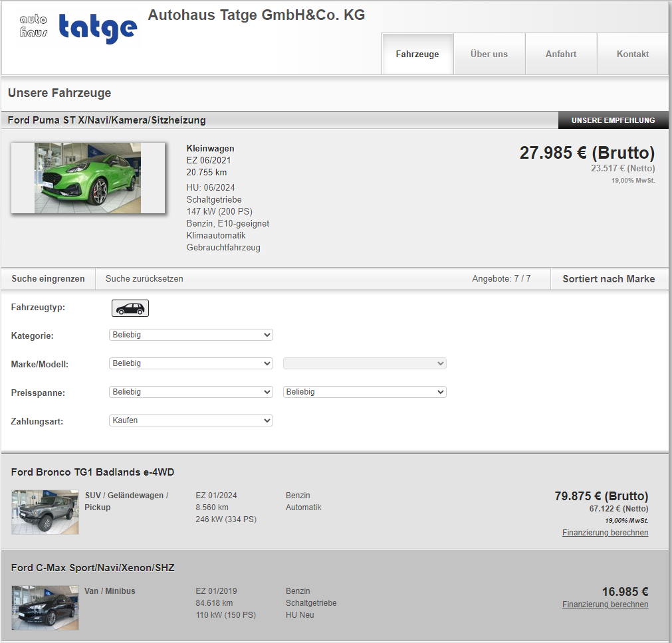This screenshot has width=672, height=643.
Task: Open the Marke dropdown list
Action: click(191, 364)
